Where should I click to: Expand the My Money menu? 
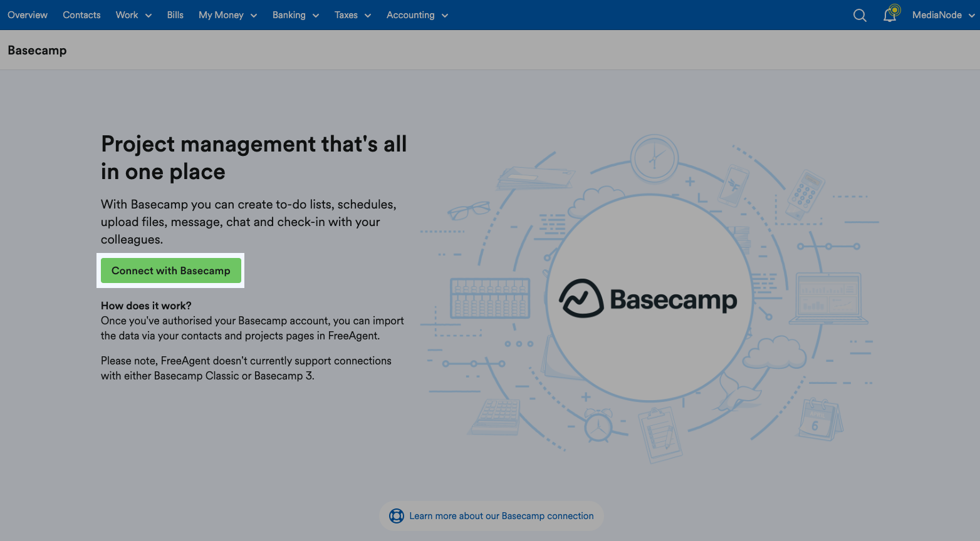pyautogui.click(x=228, y=15)
